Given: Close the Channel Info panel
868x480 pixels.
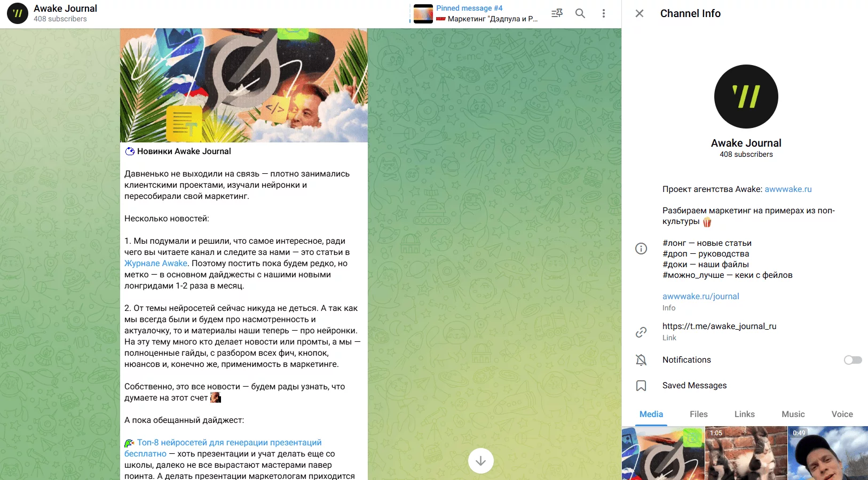Looking at the screenshot, I should coord(640,13).
